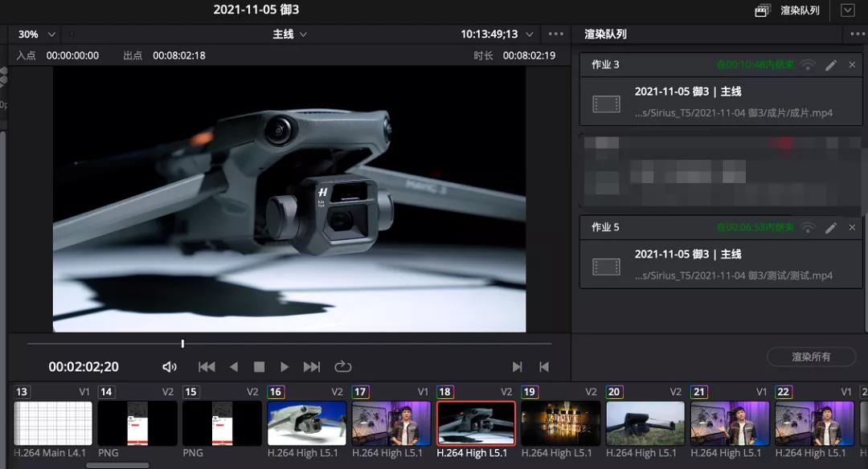Open the render queue three-dot options menu
Viewport: 868px width, 469px height.
(x=857, y=34)
